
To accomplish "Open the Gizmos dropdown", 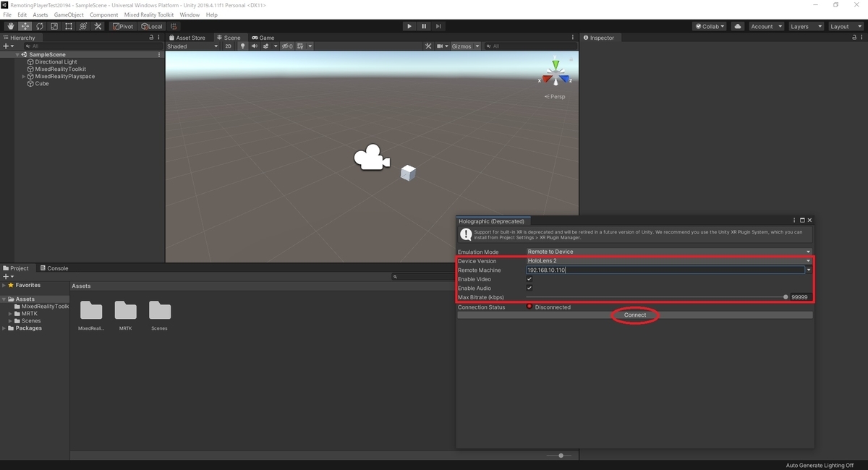I will point(464,46).
